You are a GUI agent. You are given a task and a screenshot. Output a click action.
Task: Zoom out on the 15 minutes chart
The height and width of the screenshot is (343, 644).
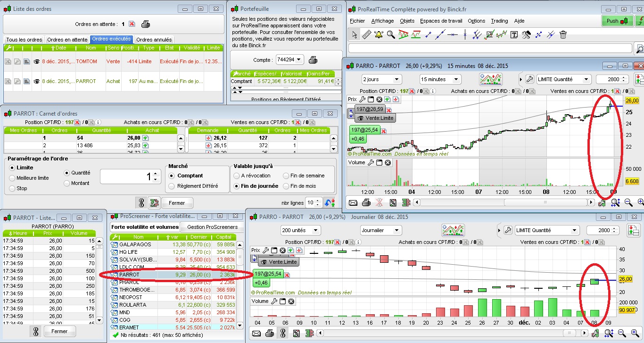point(628,202)
